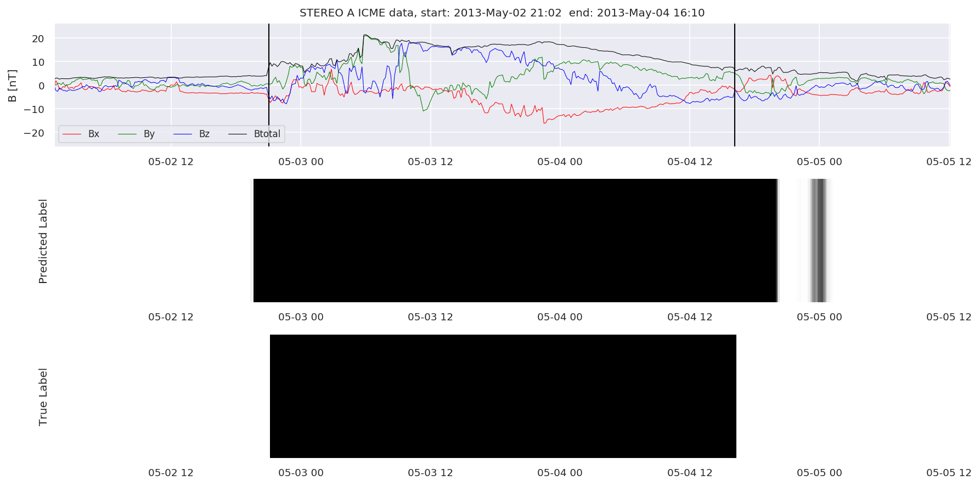Click "05-04 00" tick under Predicted Label panel
Viewport: 980px width, 486px height.
[560, 317]
